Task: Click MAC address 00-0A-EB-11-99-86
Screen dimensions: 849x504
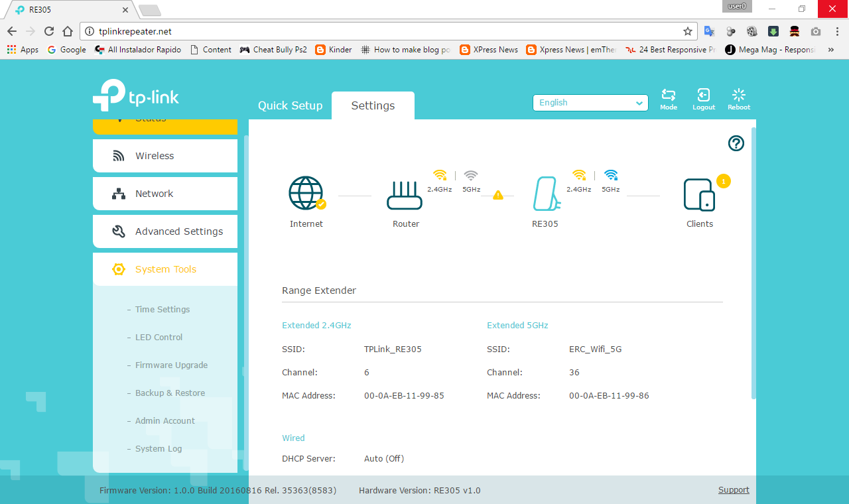Action: point(609,395)
